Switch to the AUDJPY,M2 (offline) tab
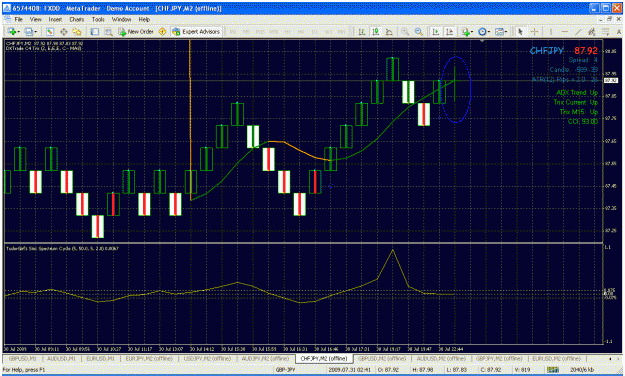625x376 pixels. click(x=265, y=358)
